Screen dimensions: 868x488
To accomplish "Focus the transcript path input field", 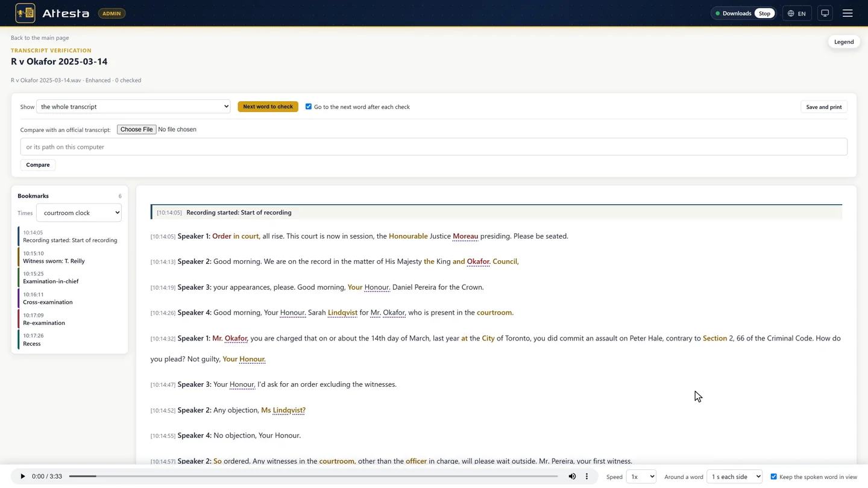I will 433,147.
